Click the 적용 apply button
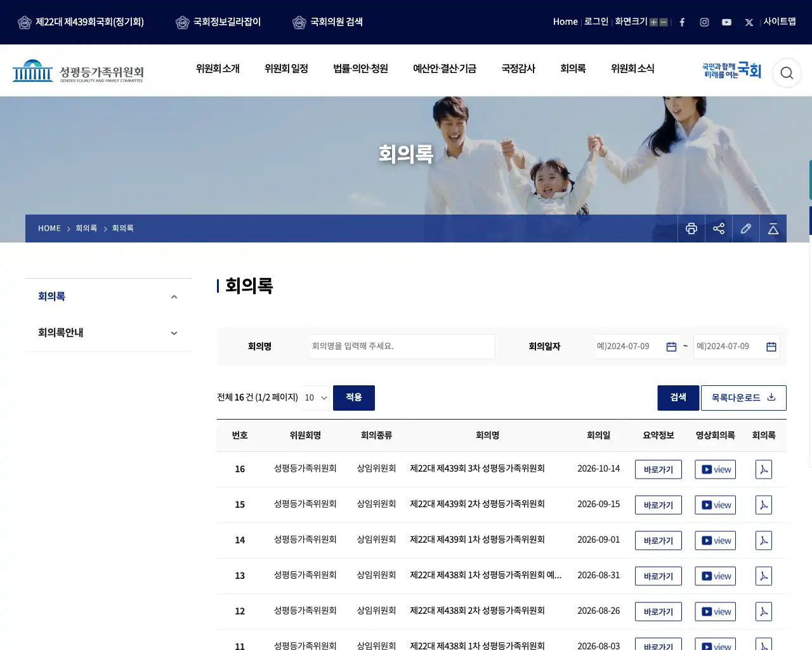Image resolution: width=812 pixels, height=650 pixels. coord(354,398)
